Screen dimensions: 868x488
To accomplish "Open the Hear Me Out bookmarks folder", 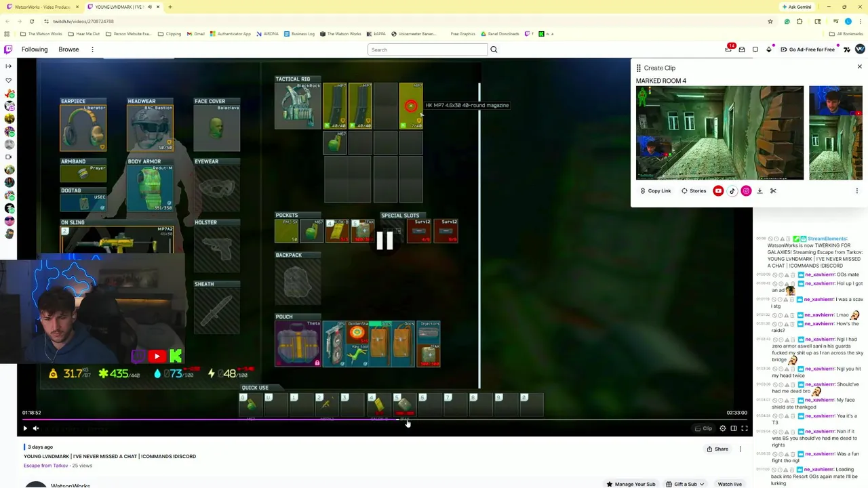I will pyautogui.click(x=84, y=34).
